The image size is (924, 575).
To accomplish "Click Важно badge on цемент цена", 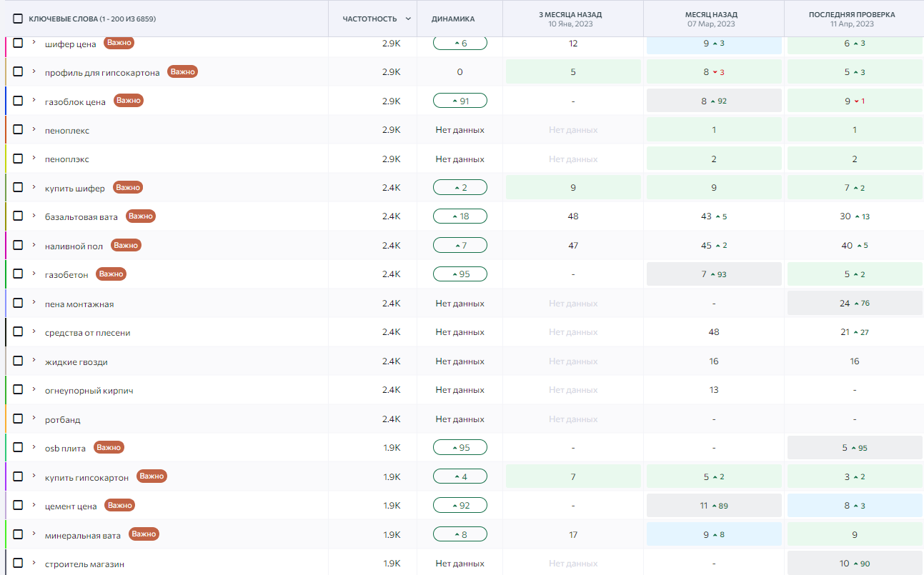I will 120,505.
